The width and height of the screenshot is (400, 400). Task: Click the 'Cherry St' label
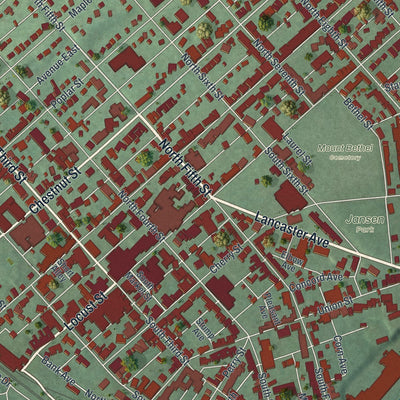tap(226, 258)
